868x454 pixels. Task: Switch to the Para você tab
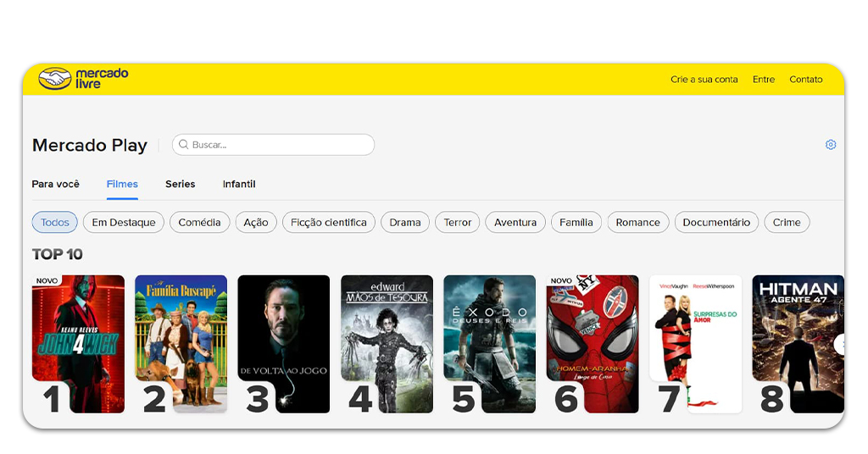[55, 184]
